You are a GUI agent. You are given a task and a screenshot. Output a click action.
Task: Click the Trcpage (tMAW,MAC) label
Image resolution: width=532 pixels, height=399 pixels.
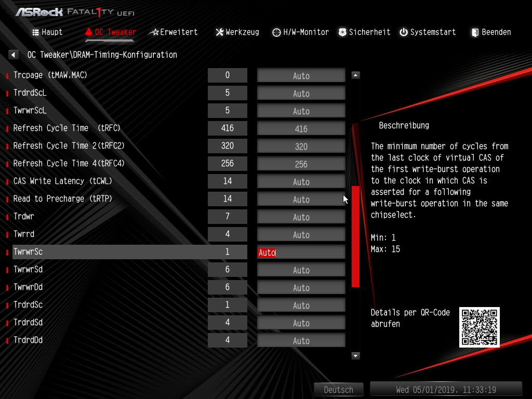pyautogui.click(x=50, y=75)
